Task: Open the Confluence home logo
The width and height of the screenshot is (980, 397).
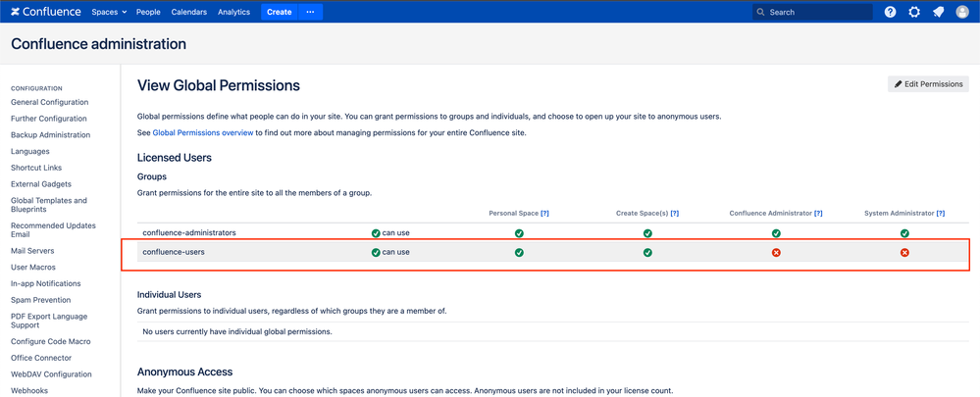Action: pos(46,12)
